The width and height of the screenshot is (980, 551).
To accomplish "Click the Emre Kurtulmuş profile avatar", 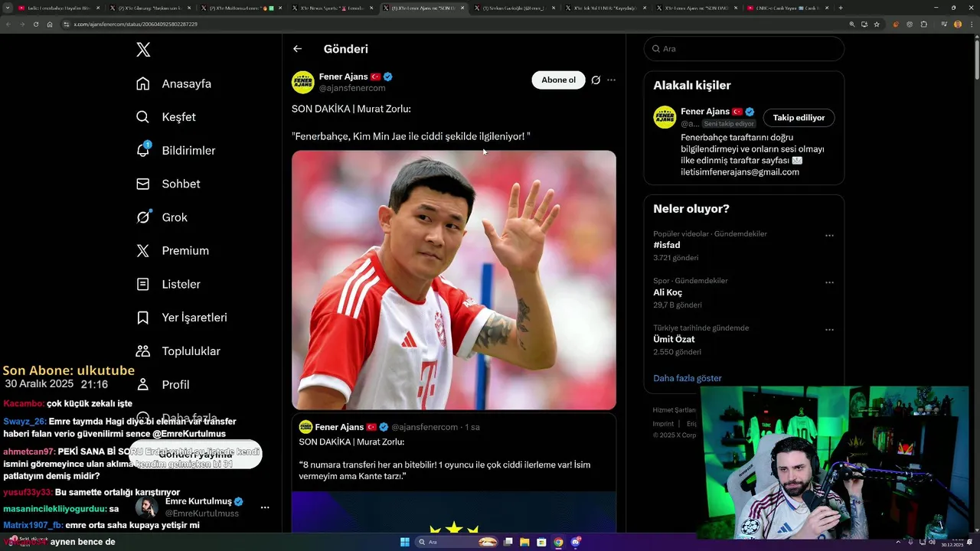I will [147, 507].
